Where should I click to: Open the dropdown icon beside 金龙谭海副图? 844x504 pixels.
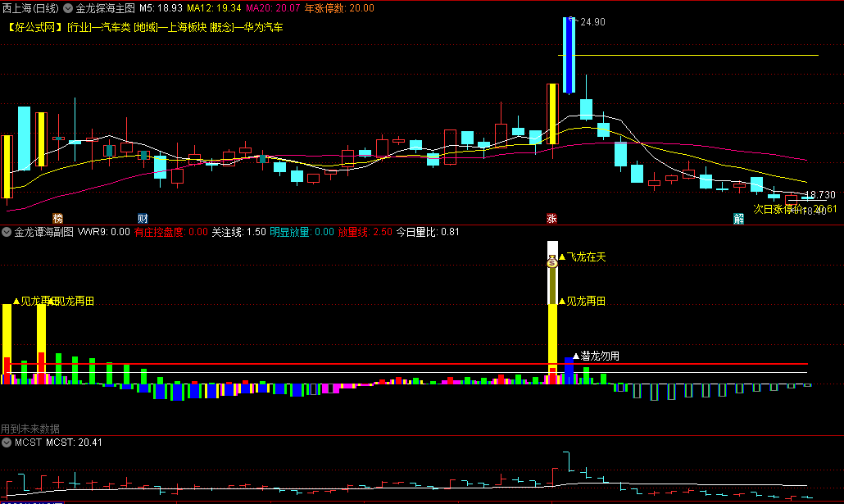7,232
